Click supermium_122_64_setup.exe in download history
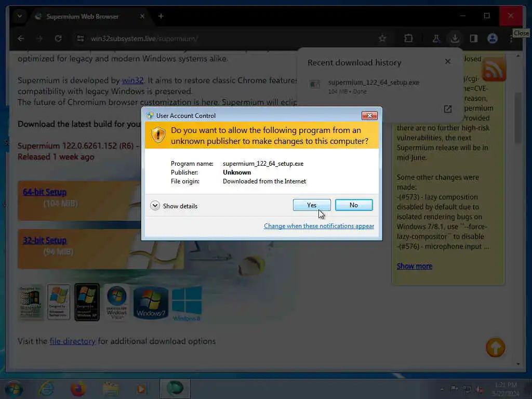Image resolution: width=532 pixels, height=399 pixels. [x=374, y=83]
